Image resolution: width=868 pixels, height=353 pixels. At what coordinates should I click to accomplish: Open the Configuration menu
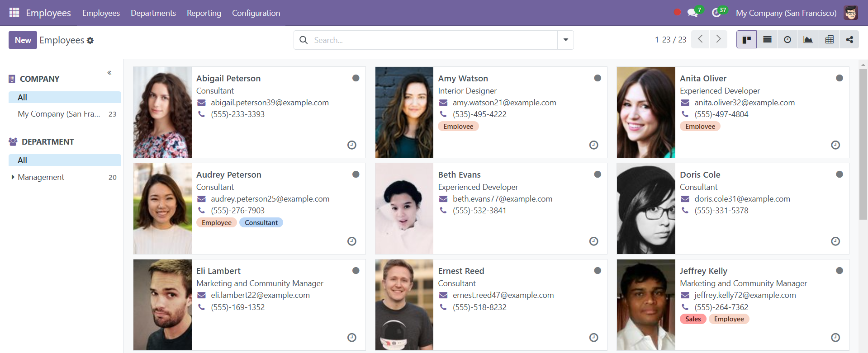pos(256,13)
